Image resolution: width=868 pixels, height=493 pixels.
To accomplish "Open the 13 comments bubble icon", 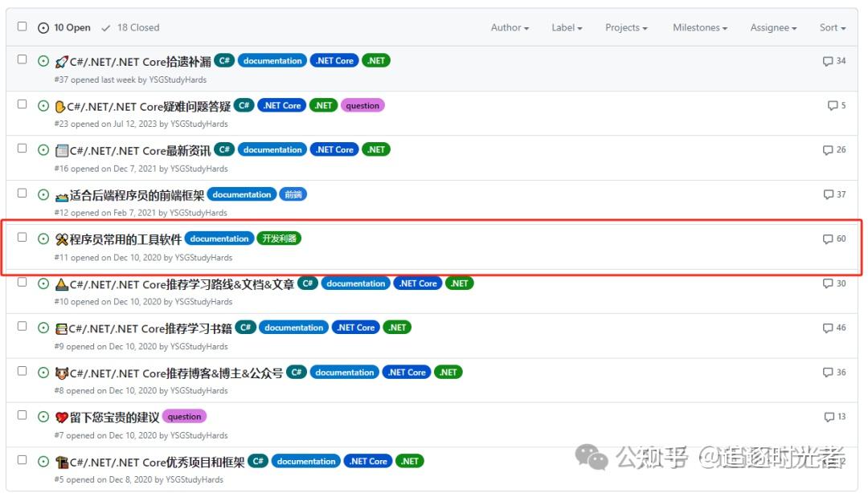I will tap(829, 417).
